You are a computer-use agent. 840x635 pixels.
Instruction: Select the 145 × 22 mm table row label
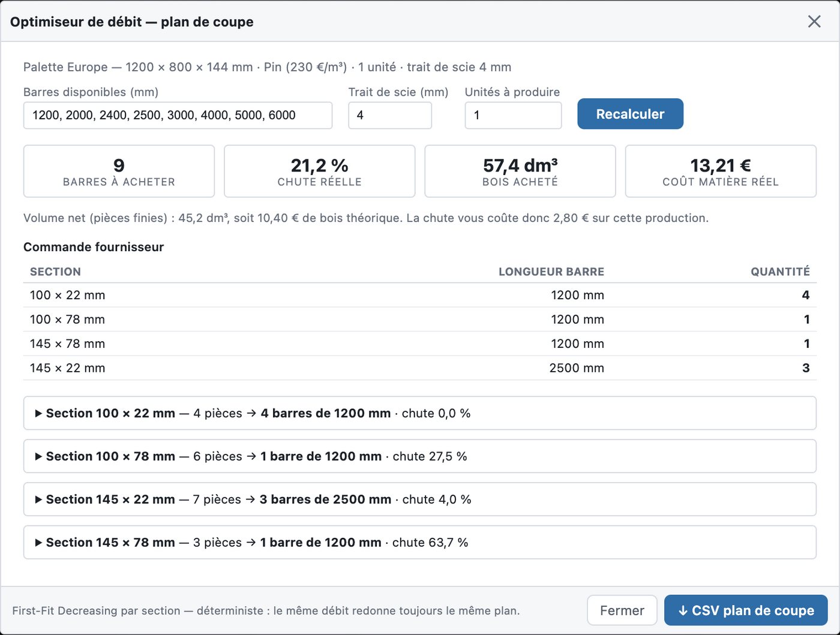(x=67, y=368)
